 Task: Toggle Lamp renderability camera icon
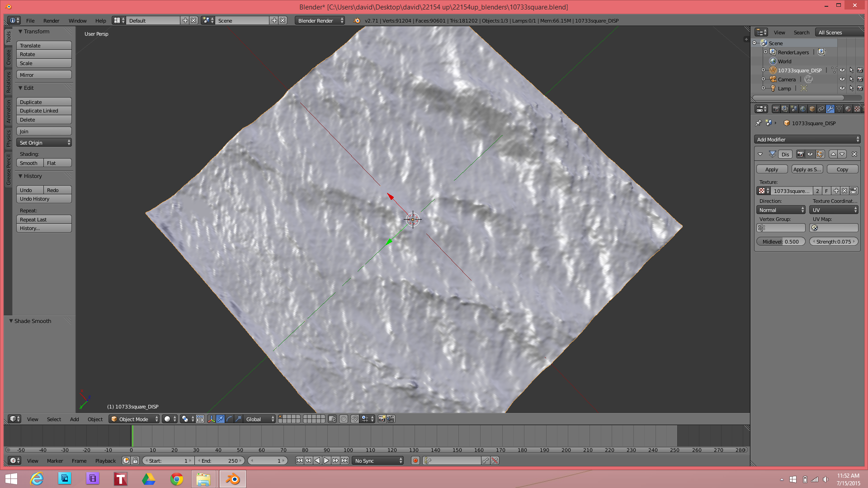click(x=860, y=88)
